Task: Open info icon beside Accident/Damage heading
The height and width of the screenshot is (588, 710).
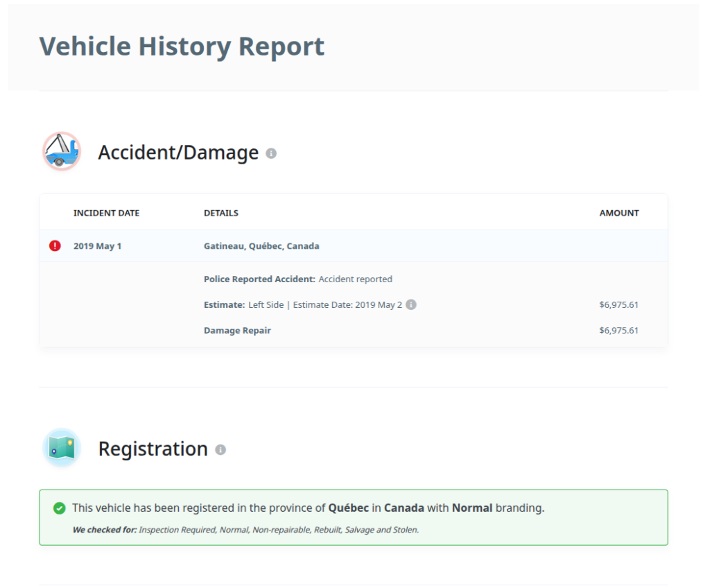Action: [271, 153]
